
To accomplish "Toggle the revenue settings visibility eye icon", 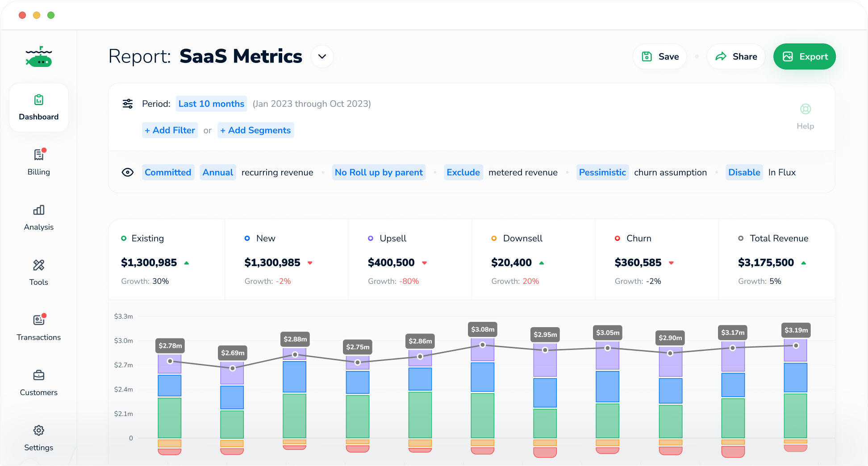I will 128,172.
